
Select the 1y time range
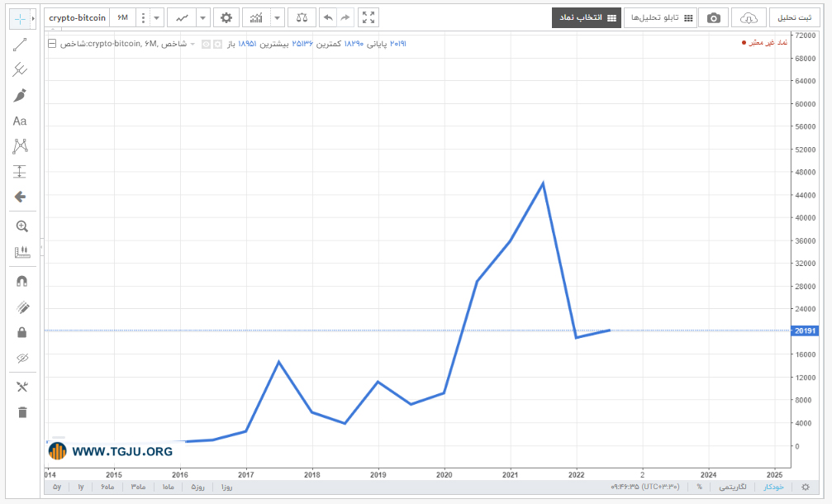[81, 487]
